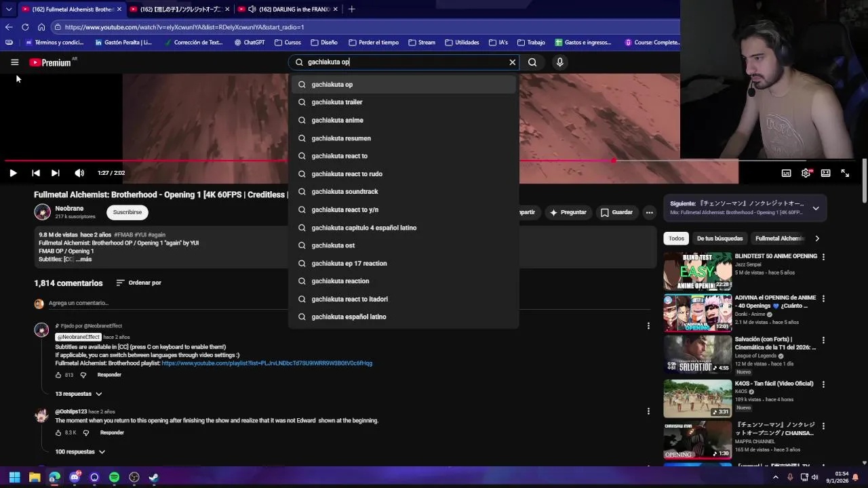The width and height of the screenshot is (868, 488).
Task: Expand the 100 respuestas replies
Action: (x=80, y=452)
